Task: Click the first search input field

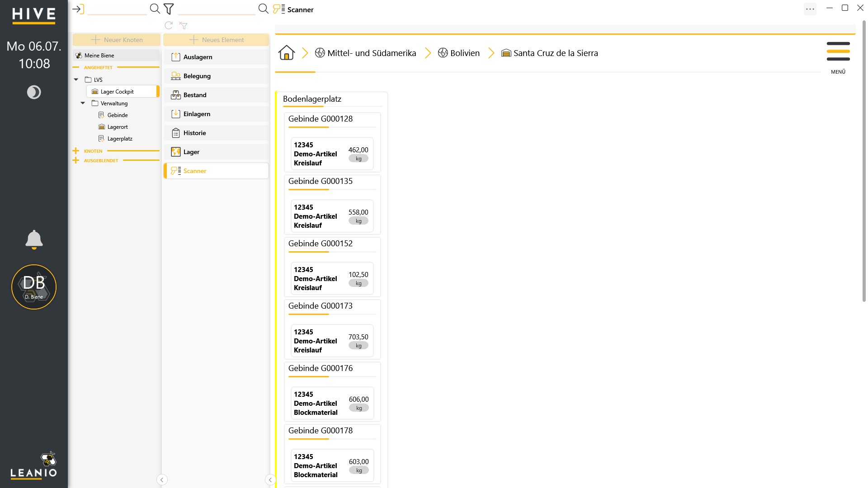Action: pyautogui.click(x=118, y=9)
